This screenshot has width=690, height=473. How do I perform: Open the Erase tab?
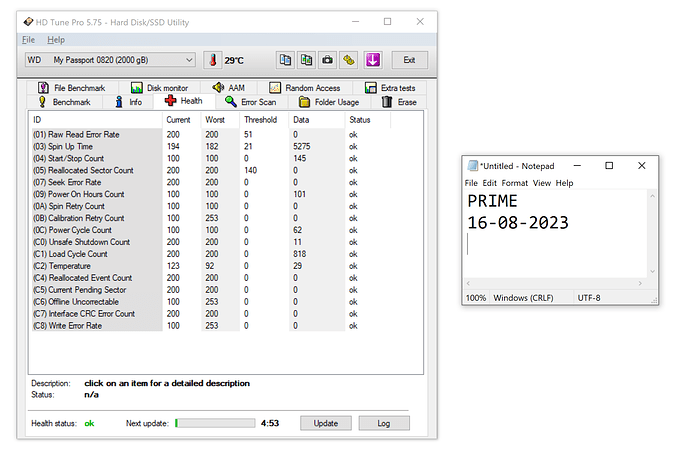pyautogui.click(x=399, y=102)
